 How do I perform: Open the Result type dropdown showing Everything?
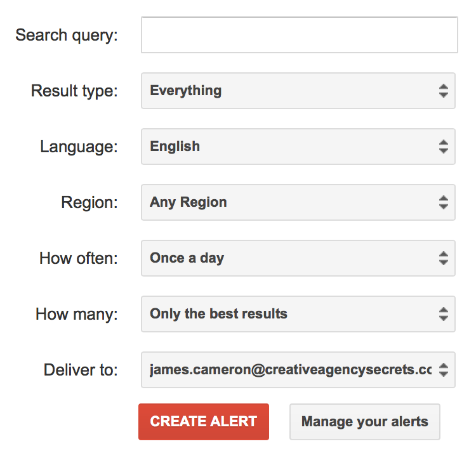tap(298, 91)
